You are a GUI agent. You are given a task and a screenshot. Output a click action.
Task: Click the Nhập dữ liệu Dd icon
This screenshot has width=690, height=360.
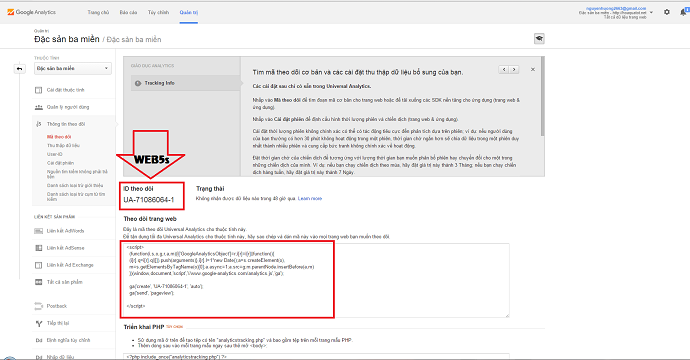point(39,357)
